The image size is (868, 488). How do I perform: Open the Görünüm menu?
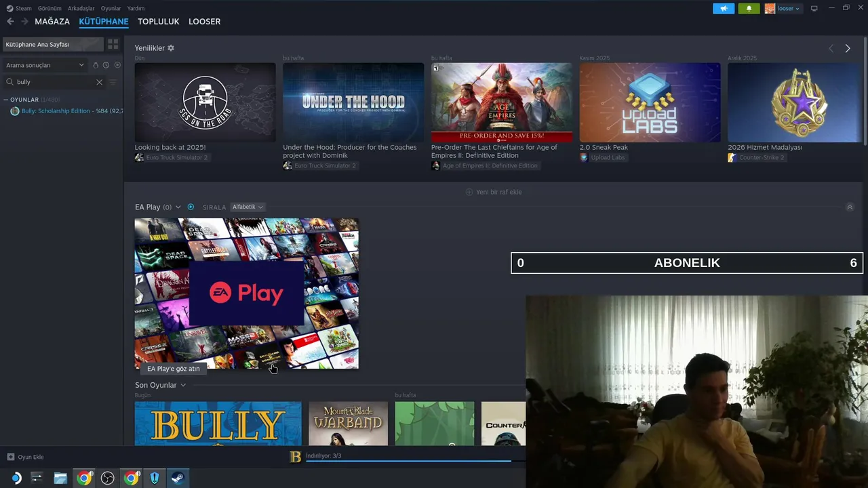pos(50,8)
